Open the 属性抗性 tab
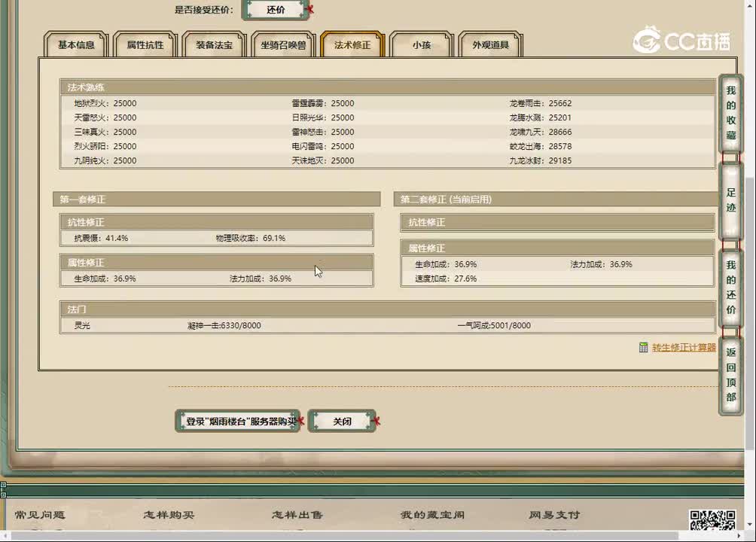Image resolution: width=756 pixels, height=542 pixels. (144, 44)
